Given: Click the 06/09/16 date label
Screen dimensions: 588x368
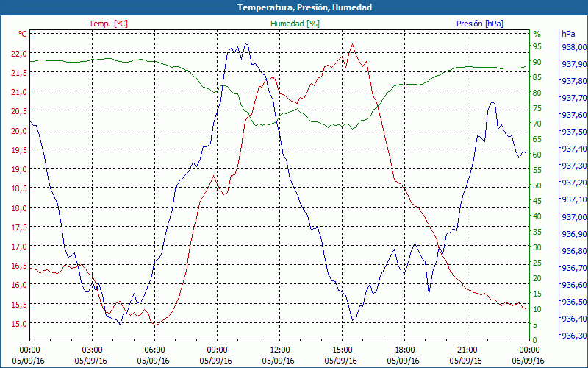Looking at the screenshot, I should 528,361.
